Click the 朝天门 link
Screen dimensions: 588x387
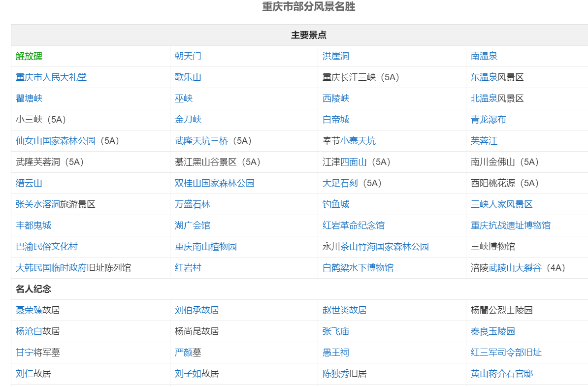[x=188, y=56]
